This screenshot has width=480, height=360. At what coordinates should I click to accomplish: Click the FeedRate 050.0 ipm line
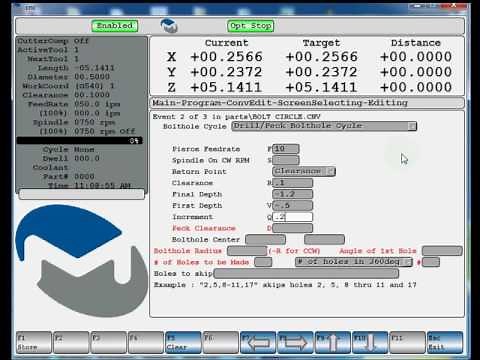click(74, 104)
